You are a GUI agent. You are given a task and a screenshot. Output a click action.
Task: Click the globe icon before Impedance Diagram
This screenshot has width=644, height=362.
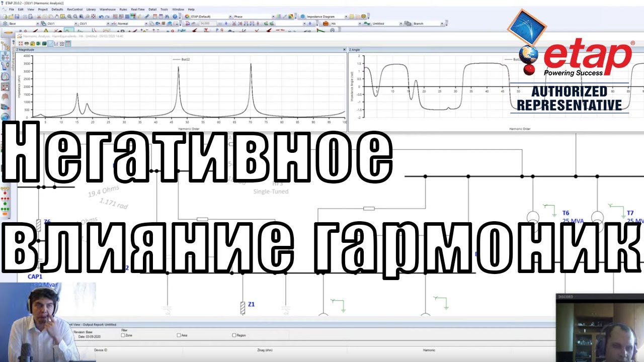[303, 16]
